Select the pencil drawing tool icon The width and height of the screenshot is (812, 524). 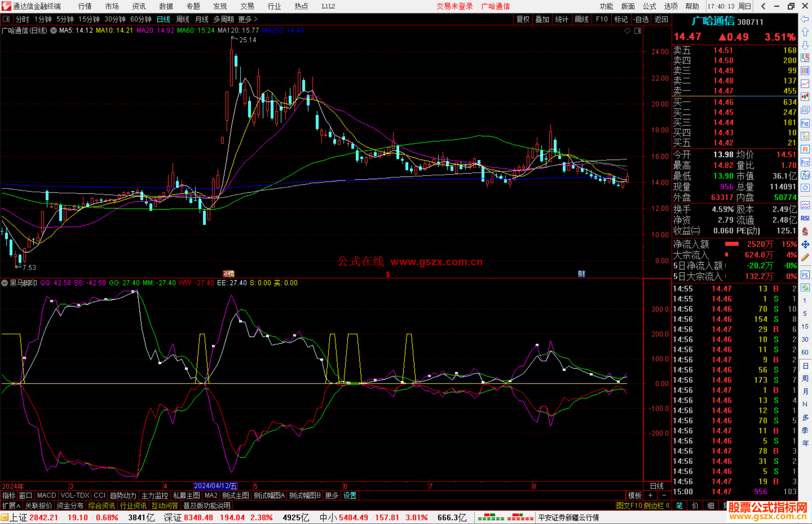pyautogui.click(x=805, y=257)
